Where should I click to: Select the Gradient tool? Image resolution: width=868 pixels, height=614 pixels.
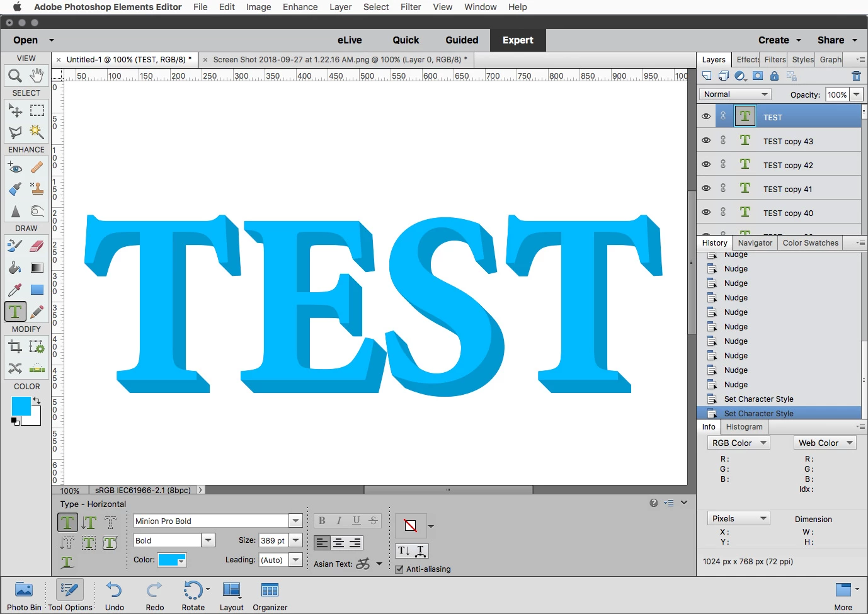tap(37, 268)
